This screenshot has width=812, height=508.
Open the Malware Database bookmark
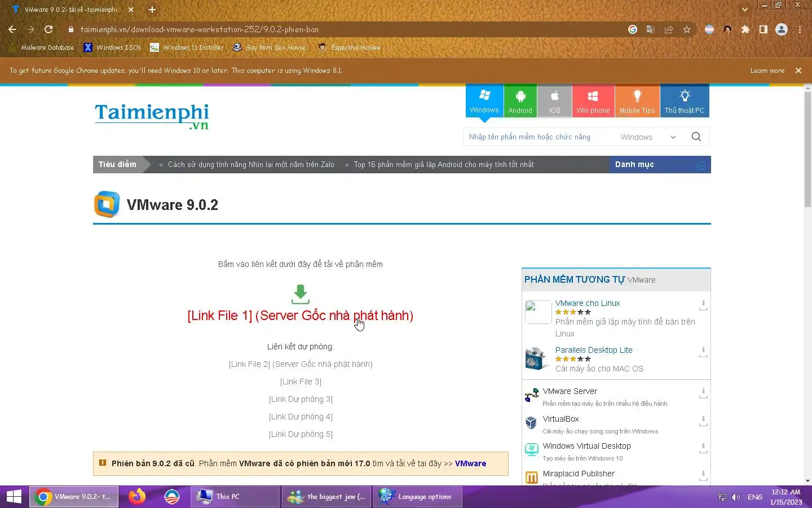coord(42,47)
